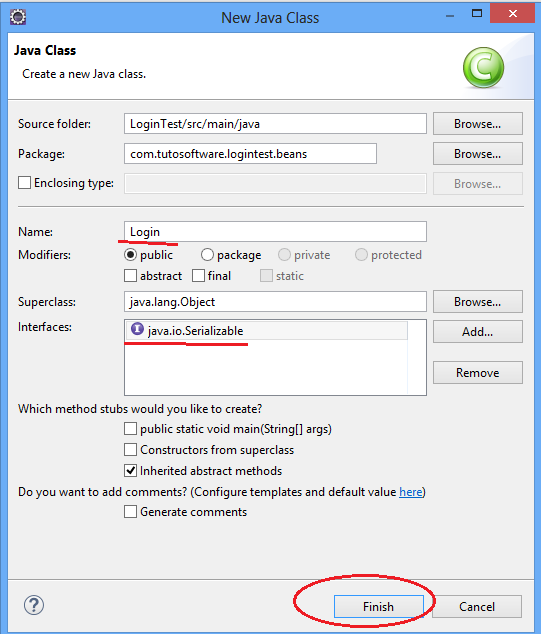The width and height of the screenshot is (541, 634).
Task: Click the green Java class C icon
Action: point(484,68)
